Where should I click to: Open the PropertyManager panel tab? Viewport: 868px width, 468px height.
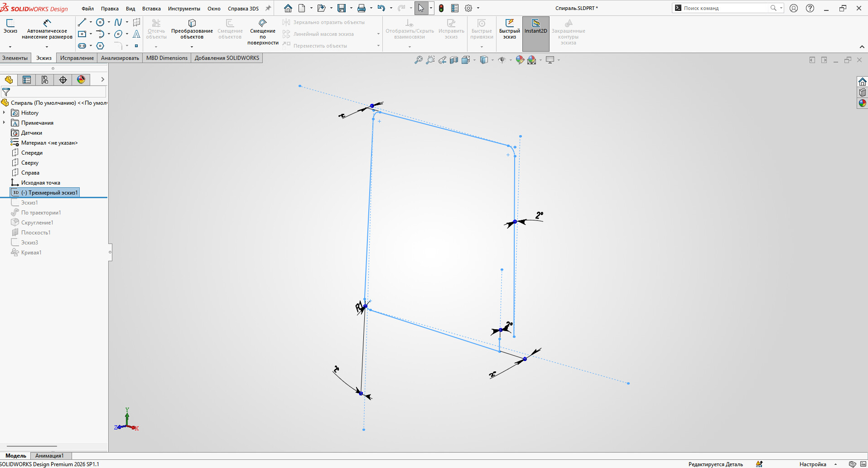click(x=27, y=80)
